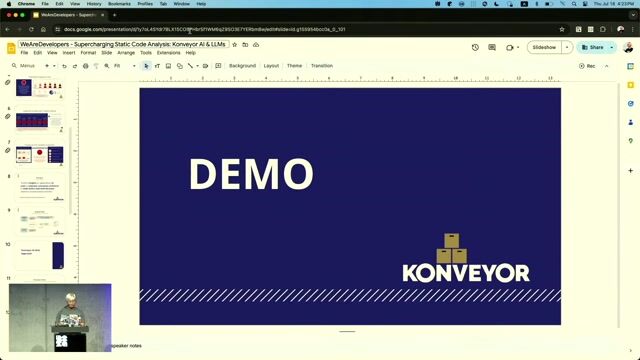640x360 pixels.
Task: Open the Arrange menu
Action: click(x=126, y=53)
